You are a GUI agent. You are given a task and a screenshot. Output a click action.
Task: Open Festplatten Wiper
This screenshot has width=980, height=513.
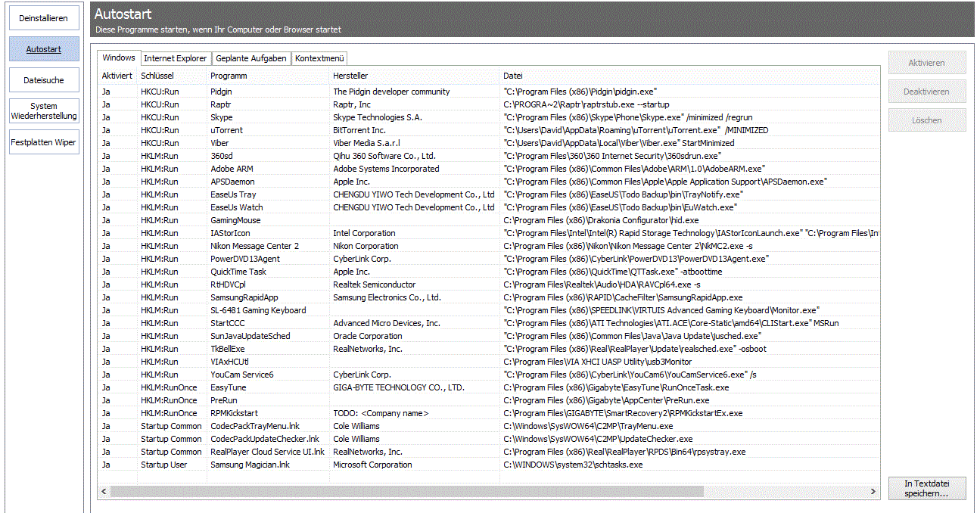44,142
